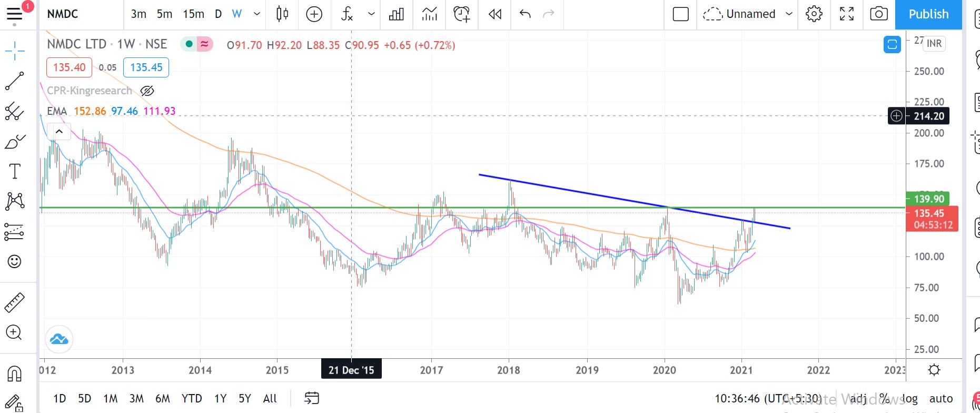Expand the timeframe interval dropdown arrow
The image size is (980, 413).
coord(257,14)
